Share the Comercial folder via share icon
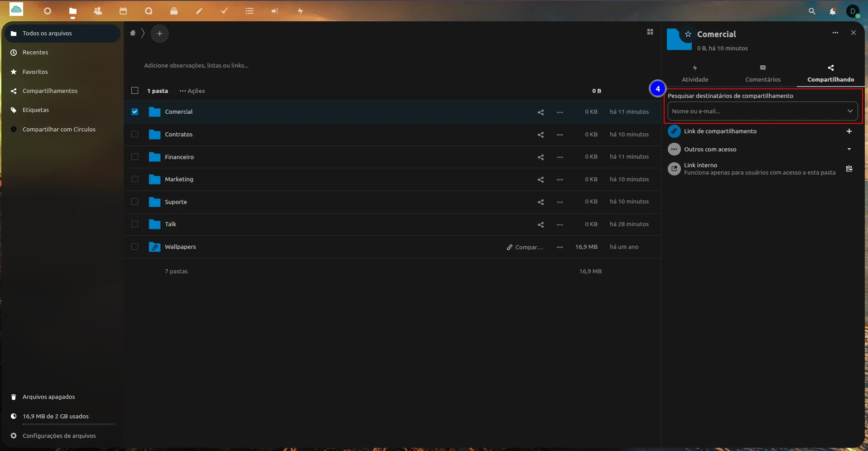868x451 pixels. 540,112
